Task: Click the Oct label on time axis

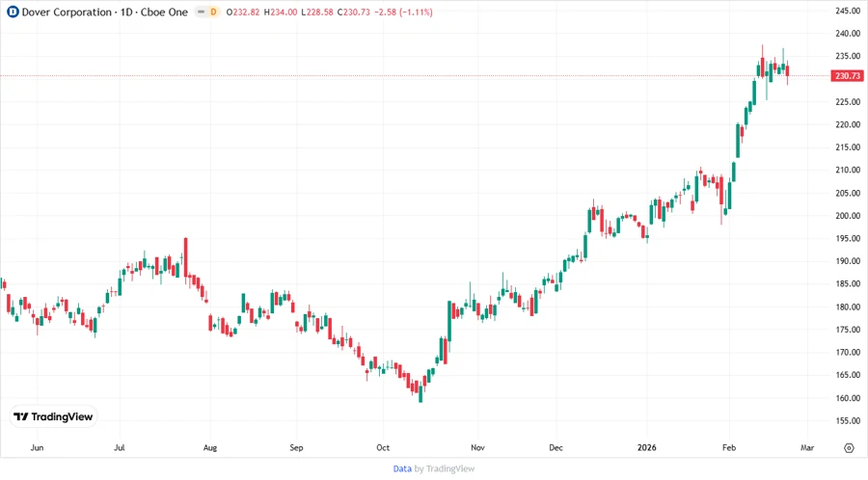Action: 383,447
